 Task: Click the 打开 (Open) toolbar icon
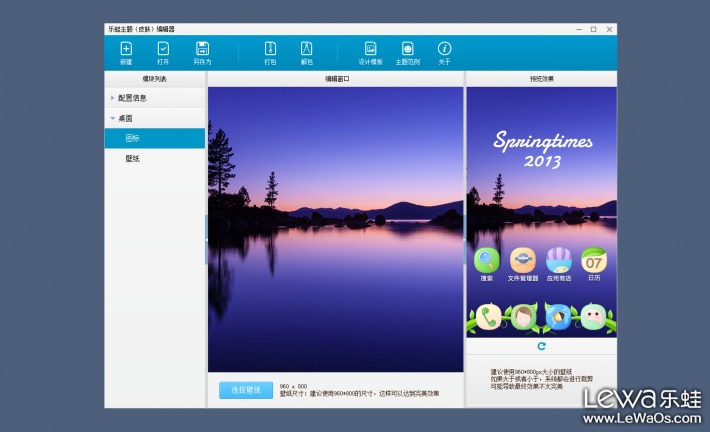click(x=163, y=49)
